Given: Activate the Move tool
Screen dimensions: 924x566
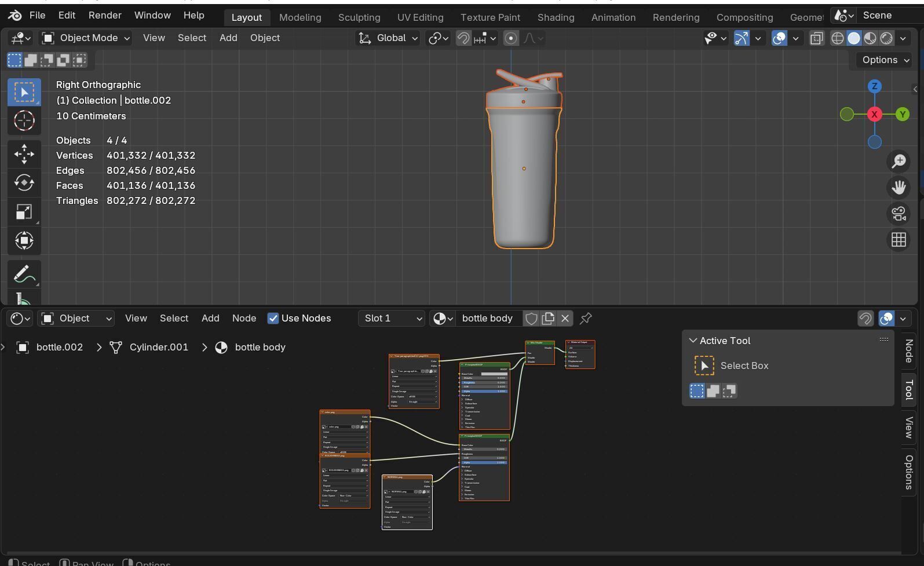Looking at the screenshot, I should (24, 154).
